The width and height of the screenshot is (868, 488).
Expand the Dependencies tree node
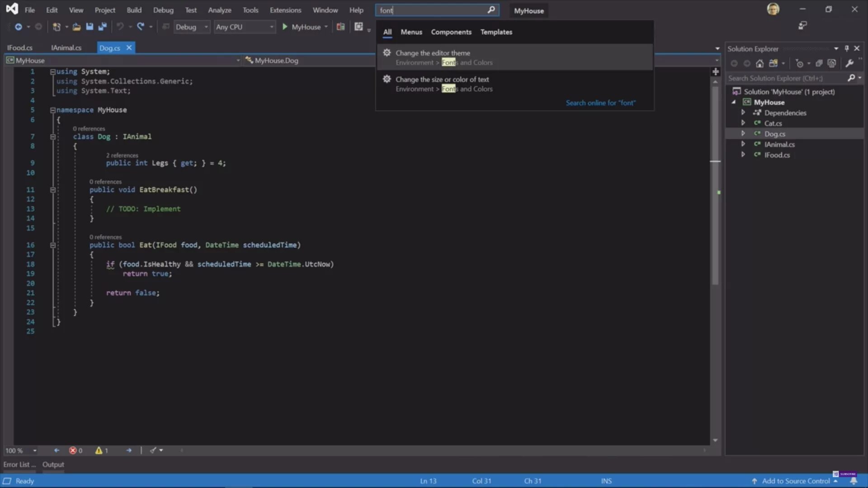tap(743, 113)
